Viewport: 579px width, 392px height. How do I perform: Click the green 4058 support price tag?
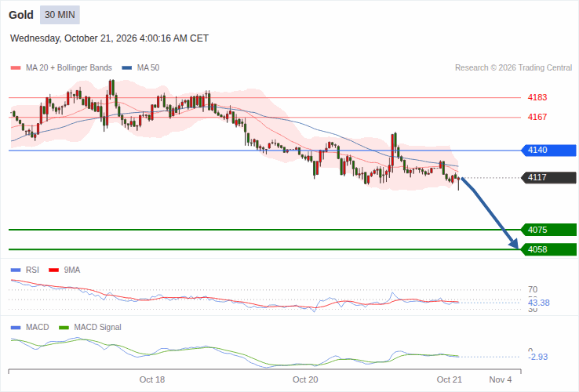tap(548, 249)
